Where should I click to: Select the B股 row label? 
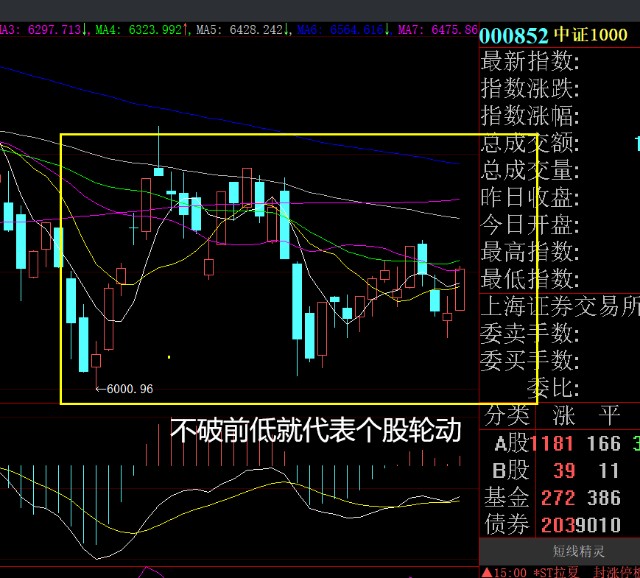click(511, 471)
